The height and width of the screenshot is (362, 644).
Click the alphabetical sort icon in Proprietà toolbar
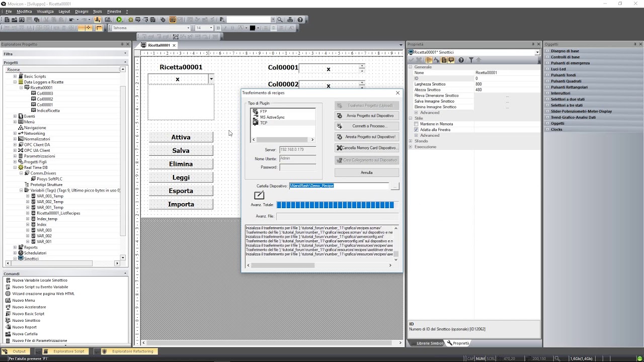click(436, 60)
